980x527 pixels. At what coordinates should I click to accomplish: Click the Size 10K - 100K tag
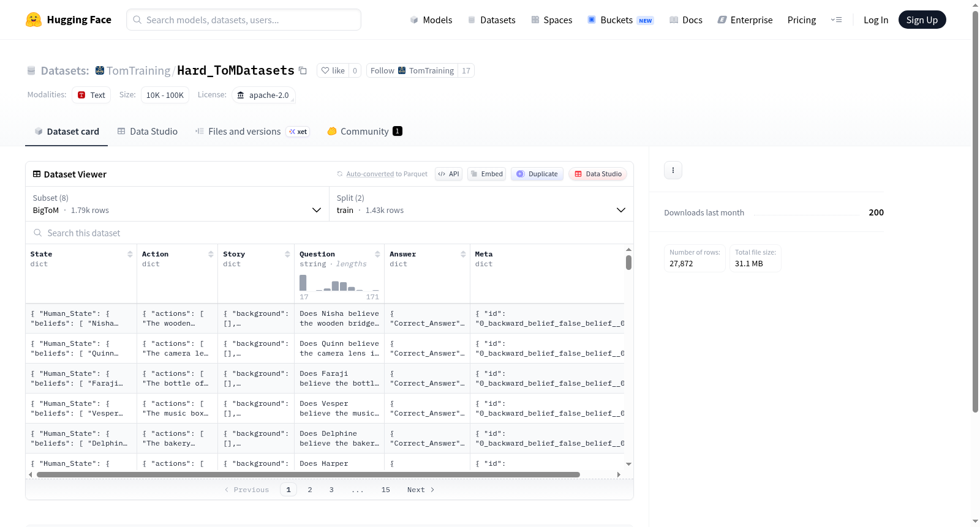coord(165,95)
